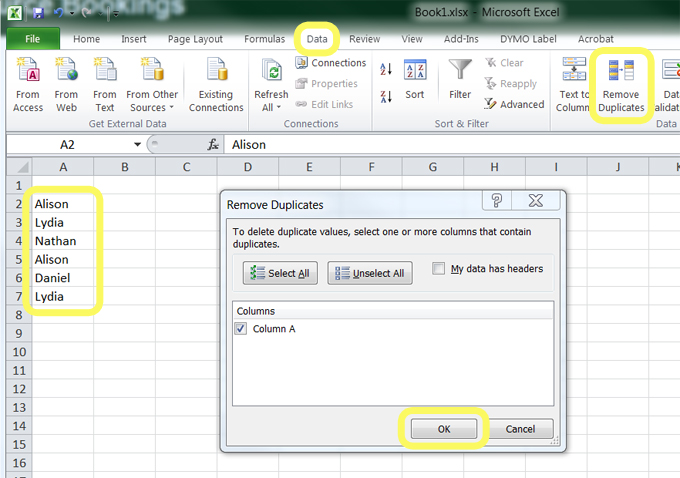Switch to the Formulas tab
680x478 pixels.
click(x=265, y=39)
